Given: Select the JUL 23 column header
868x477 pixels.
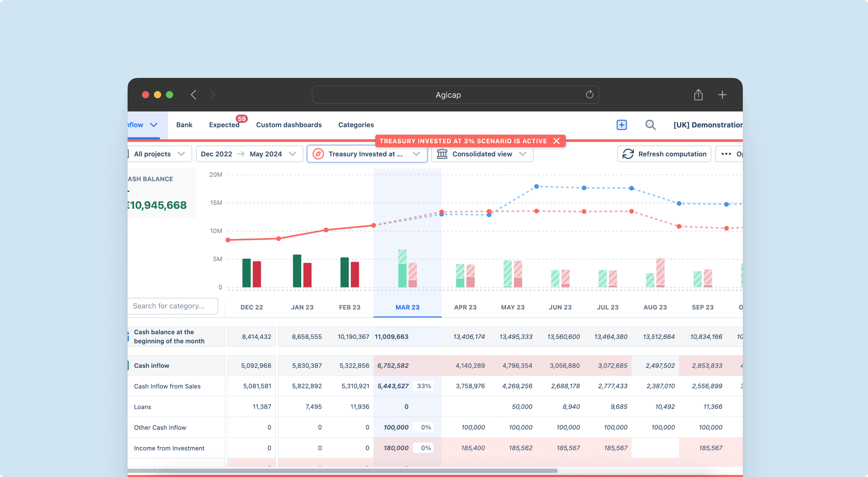Looking at the screenshot, I should pyautogui.click(x=607, y=307).
